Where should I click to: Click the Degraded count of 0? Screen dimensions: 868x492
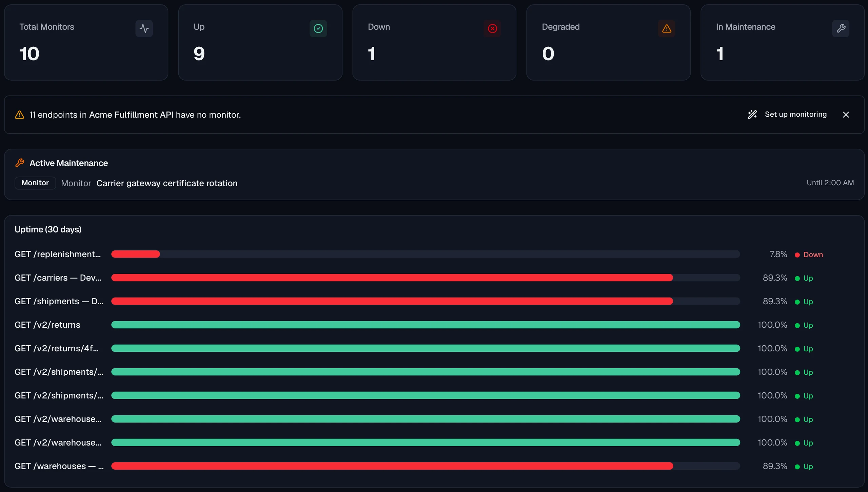(548, 54)
